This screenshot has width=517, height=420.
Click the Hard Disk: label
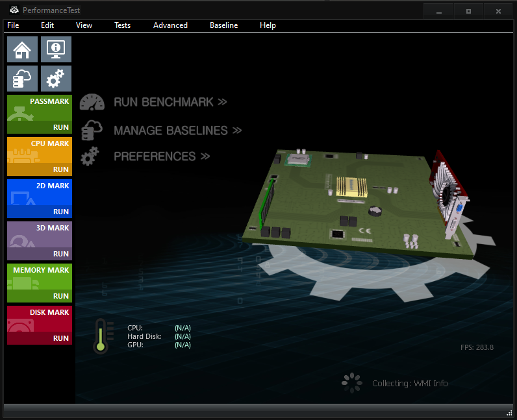[x=144, y=336]
